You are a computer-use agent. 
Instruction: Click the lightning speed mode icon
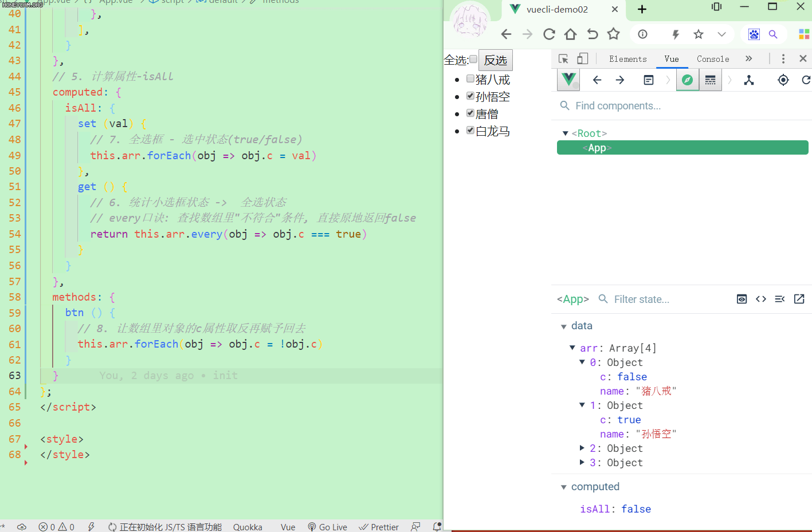pyautogui.click(x=676, y=34)
